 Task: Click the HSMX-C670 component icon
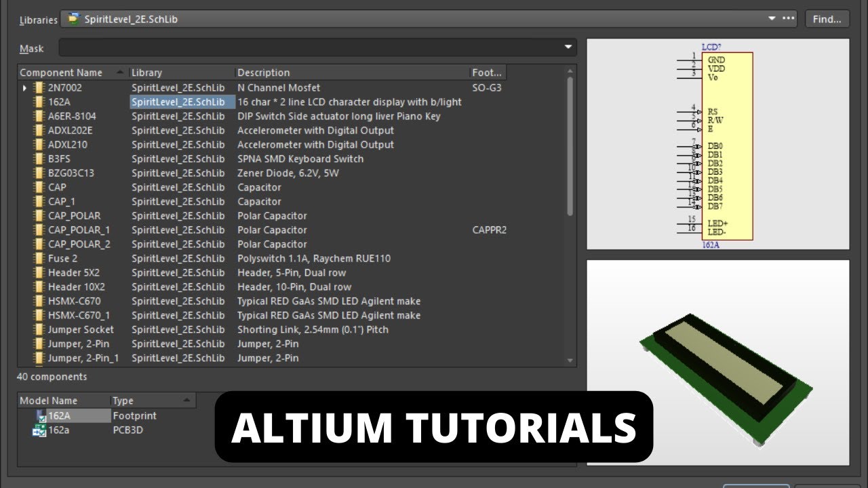(x=39, y=301)
